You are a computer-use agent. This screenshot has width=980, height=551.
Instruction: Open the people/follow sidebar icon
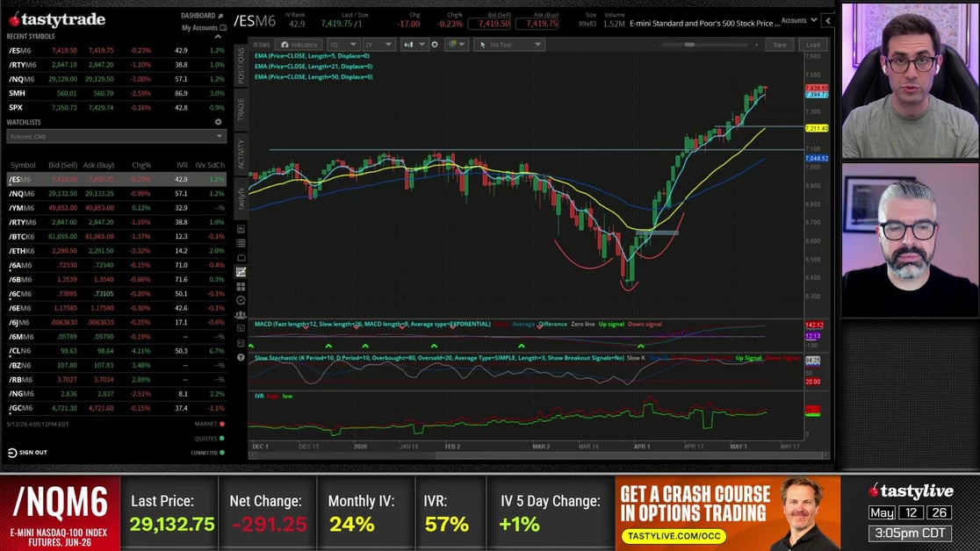pyautogui.click(x=241, y=315)
